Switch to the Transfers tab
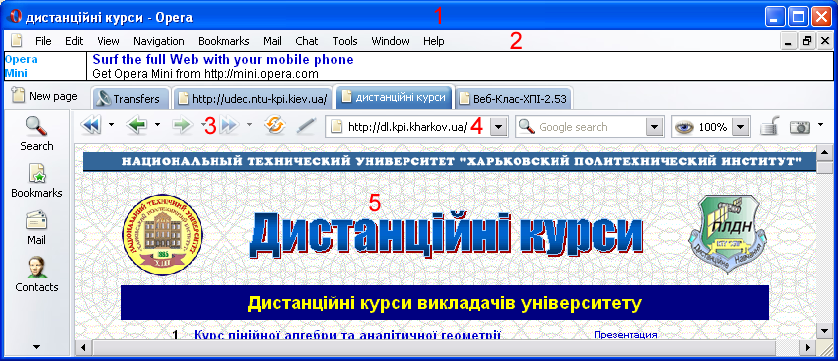The width and height of the screenshot is (838, 361). click(131, 98)
